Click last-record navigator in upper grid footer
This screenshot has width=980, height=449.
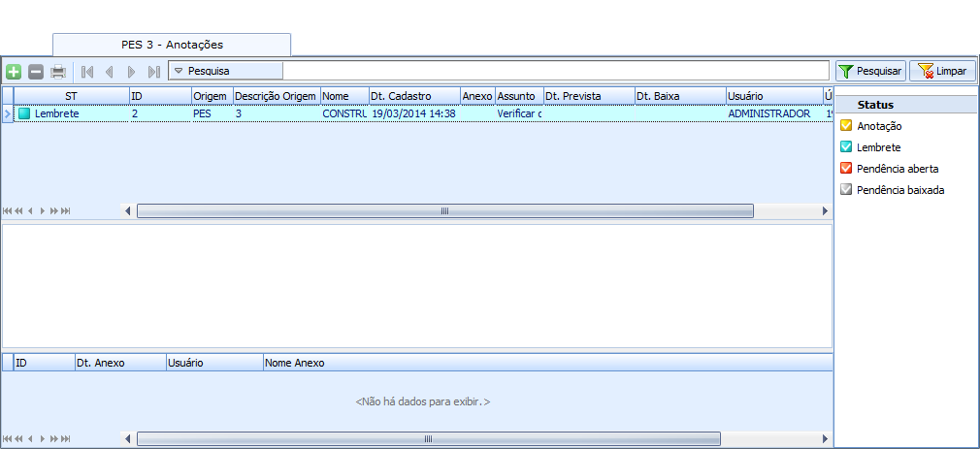pyautogui.click(x=66, y=211)
